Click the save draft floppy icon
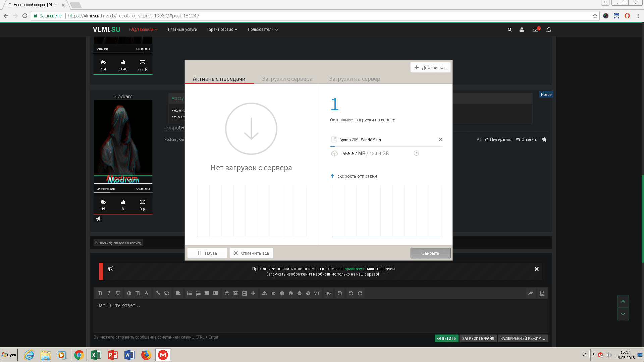644x362 pixels. tap(340, 293)
